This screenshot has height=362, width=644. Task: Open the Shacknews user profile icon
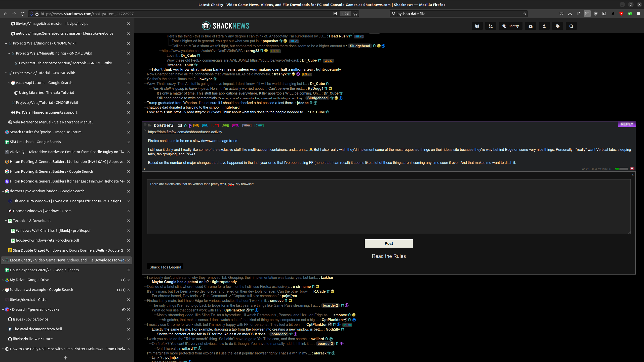(x=544, y=26)
